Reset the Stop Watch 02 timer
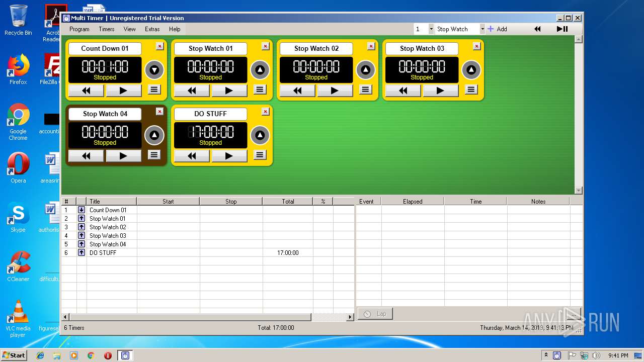Viewport: 644px width, 362px height. click(x=297, y=90)
